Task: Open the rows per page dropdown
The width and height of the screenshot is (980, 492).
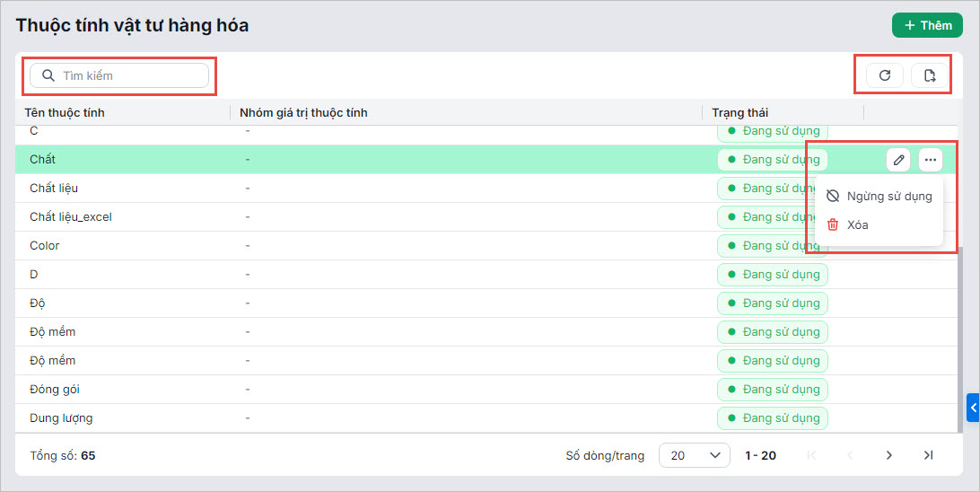Action: click(694, 455)
